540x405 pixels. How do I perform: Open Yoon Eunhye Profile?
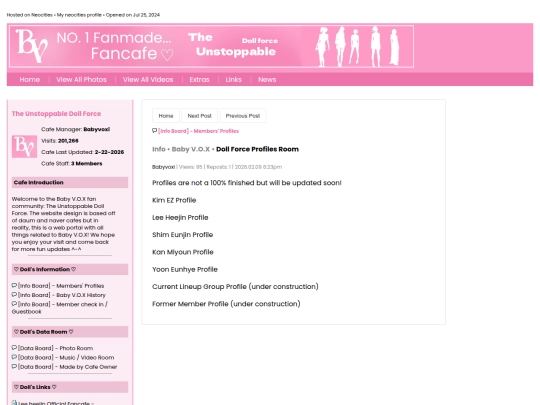(x=185, y=269)
